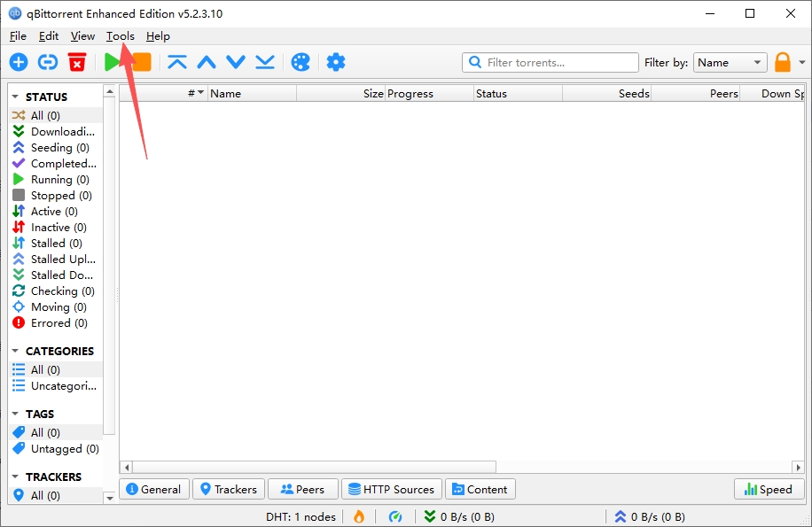Select the Errored (0) filter
The width and height of the screenshot is (812, 527).
click(x=56, y=323)
